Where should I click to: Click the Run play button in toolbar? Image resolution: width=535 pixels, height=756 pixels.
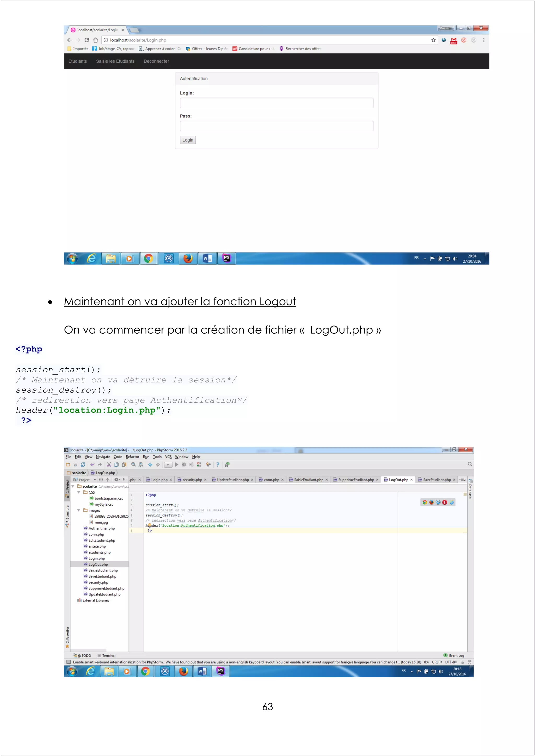[x=177, y=465]
